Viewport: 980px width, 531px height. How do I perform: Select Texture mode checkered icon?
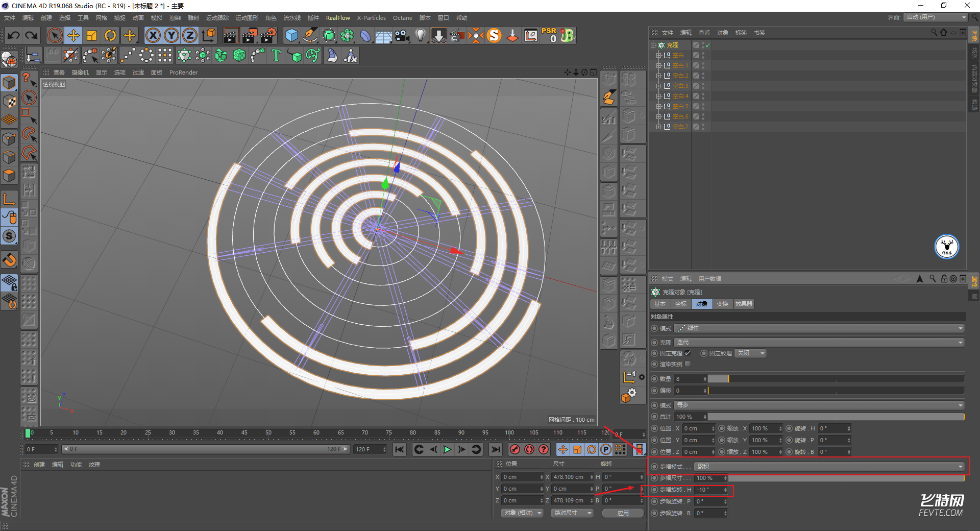pos(9,101)
